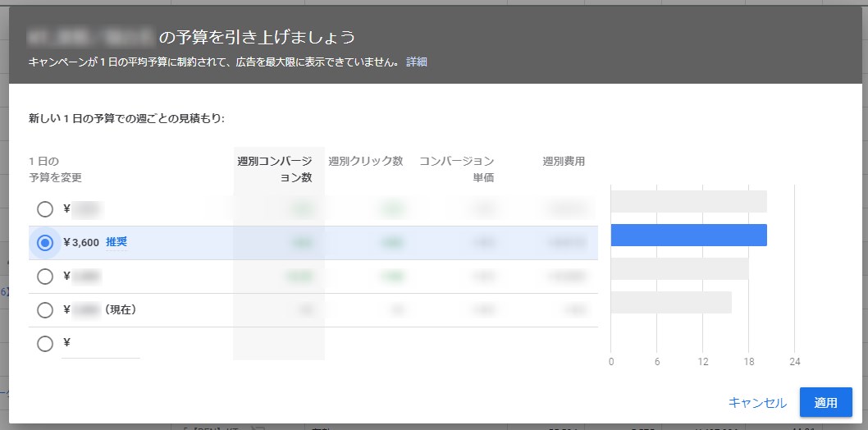Select the topmost budget radio option
Image resolution: width=868 pixels, height=430 pixels.
click(x=45, y=209)
